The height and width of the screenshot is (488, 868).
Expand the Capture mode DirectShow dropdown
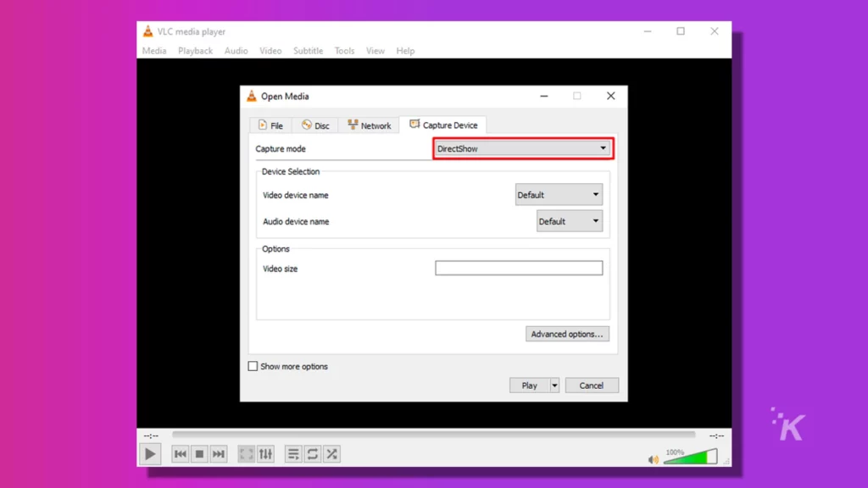pos(523,148)
